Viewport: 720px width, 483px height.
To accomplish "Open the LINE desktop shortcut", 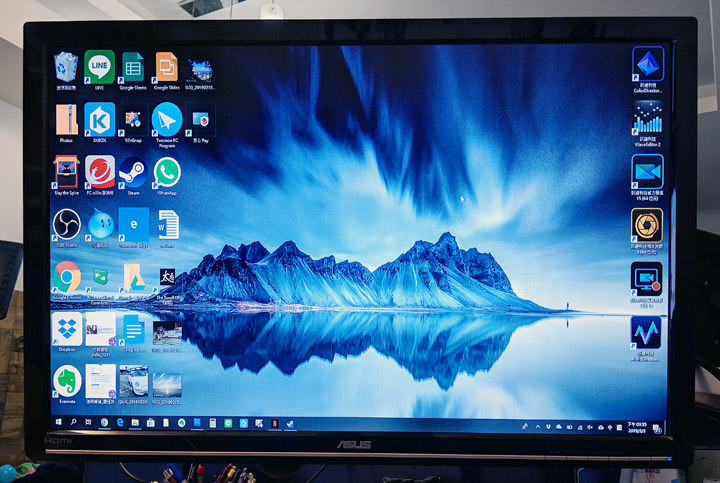I will [x=99, y=67].
